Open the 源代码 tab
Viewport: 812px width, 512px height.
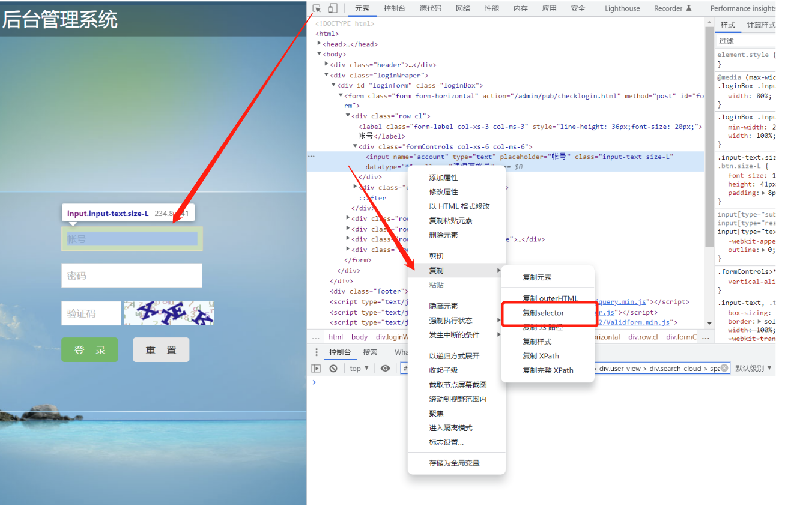(430, 8)
